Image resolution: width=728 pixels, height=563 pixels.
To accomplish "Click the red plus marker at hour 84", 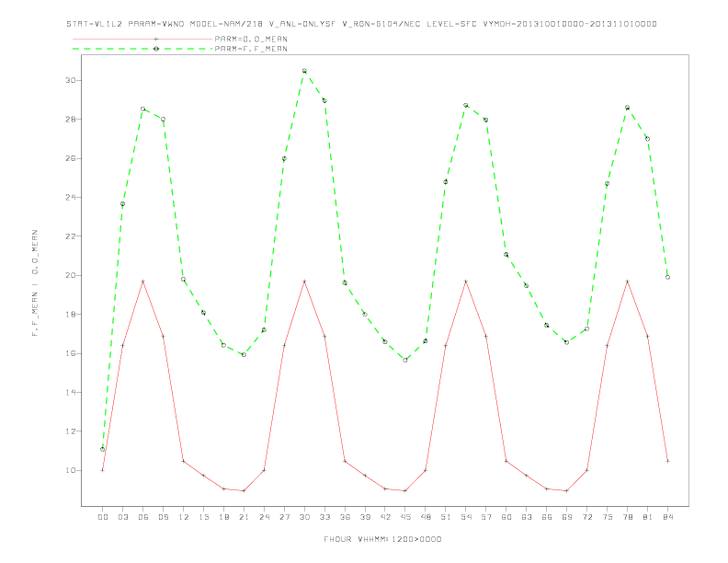I will [x=667, y=461].
